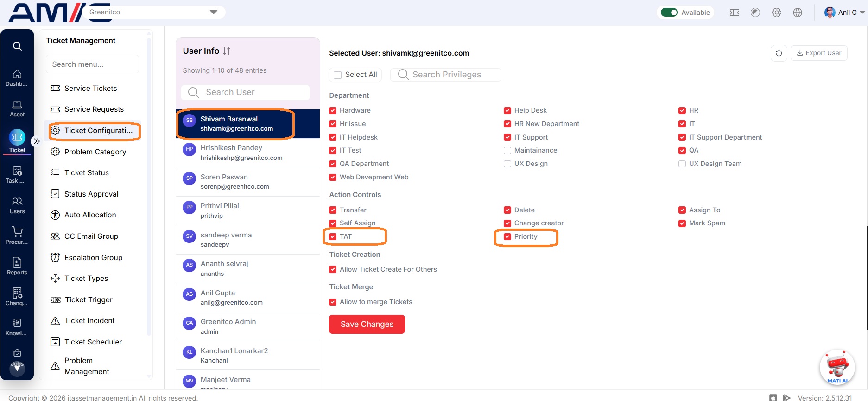Click the ticket icon in the header

coord(735,13)
